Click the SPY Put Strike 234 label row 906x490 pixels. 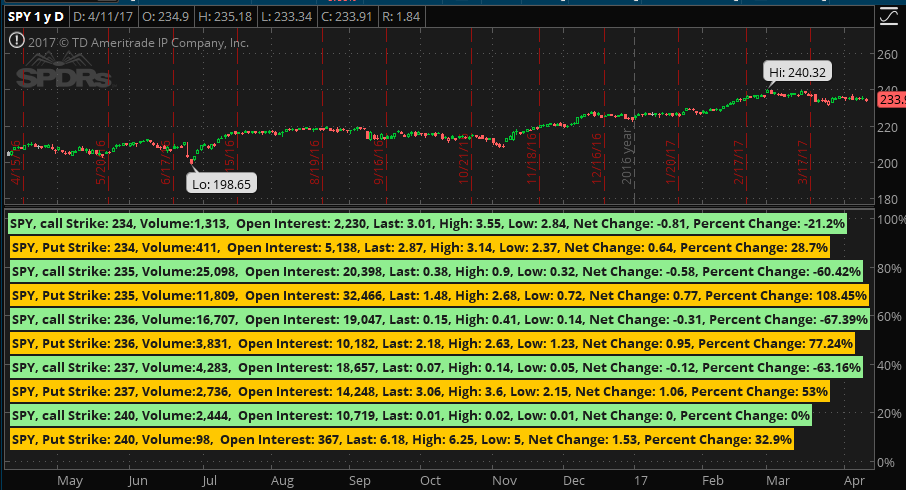click(x=419, y=248)
